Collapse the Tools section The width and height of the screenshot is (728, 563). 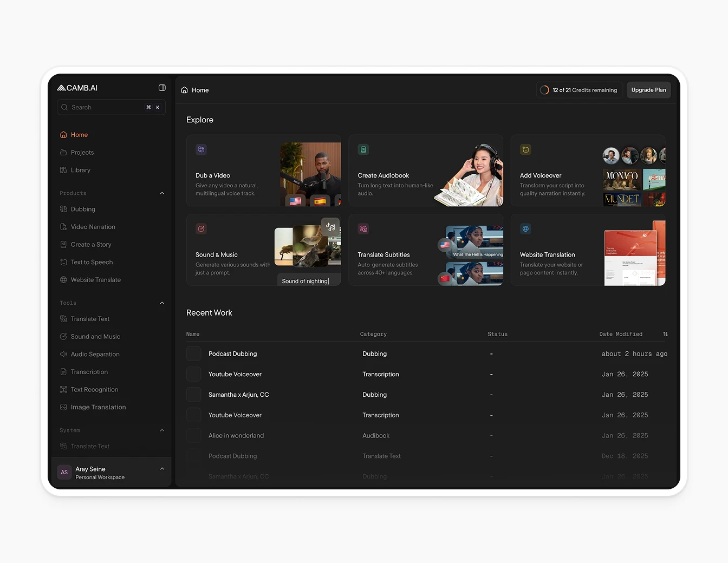pos(161,303)
